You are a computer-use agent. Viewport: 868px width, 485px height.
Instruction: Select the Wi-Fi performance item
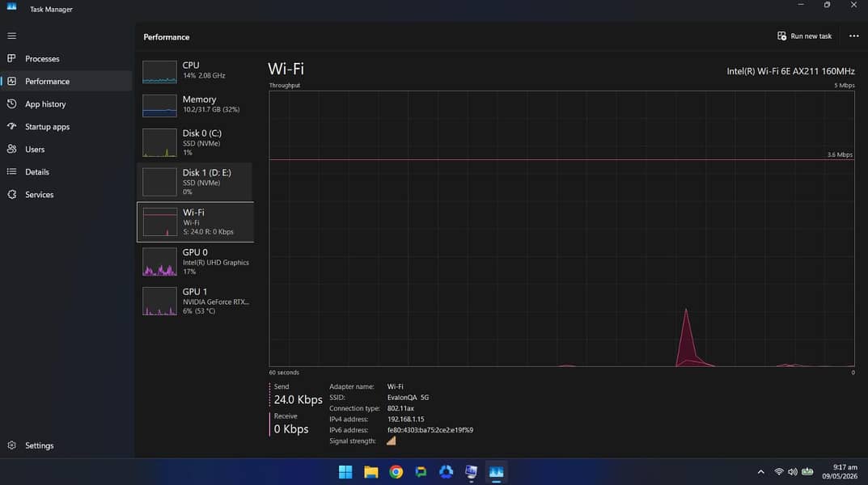click(196, 221)
